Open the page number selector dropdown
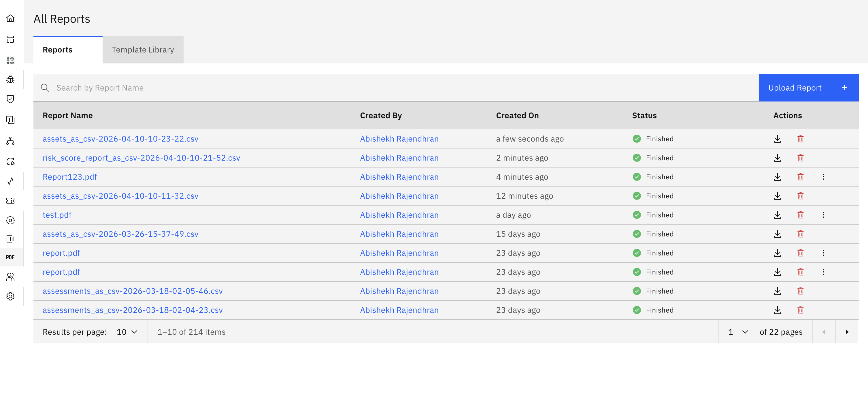The width and height of the screenshot is (868, 410). point(738,332)
